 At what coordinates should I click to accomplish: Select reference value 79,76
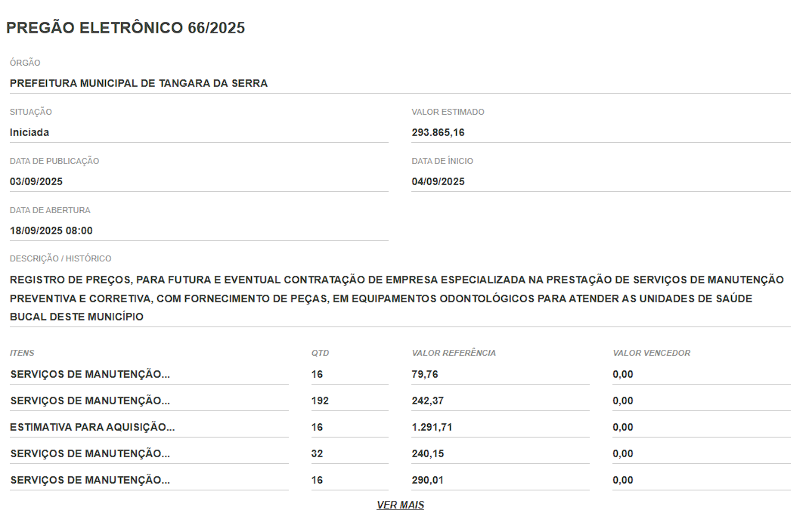coord(425,374)
